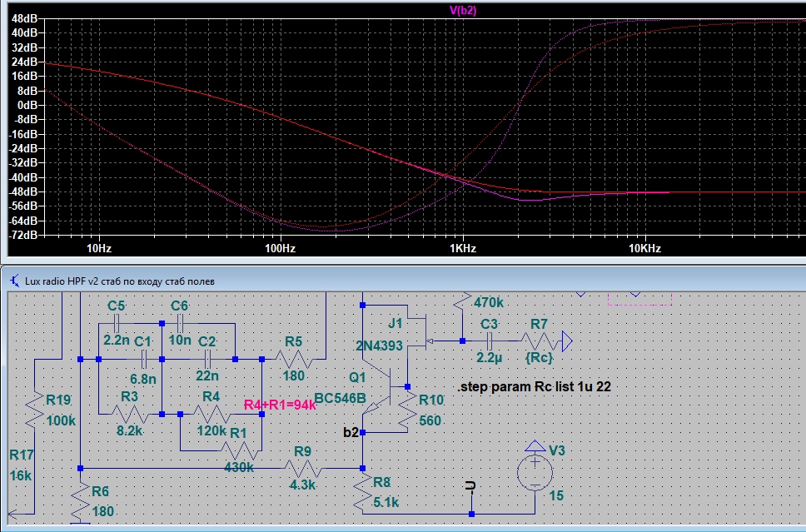Viewport: 806px width, 532px height.
Task: Click the .step param Rc directive text
Action: (535, 388)
